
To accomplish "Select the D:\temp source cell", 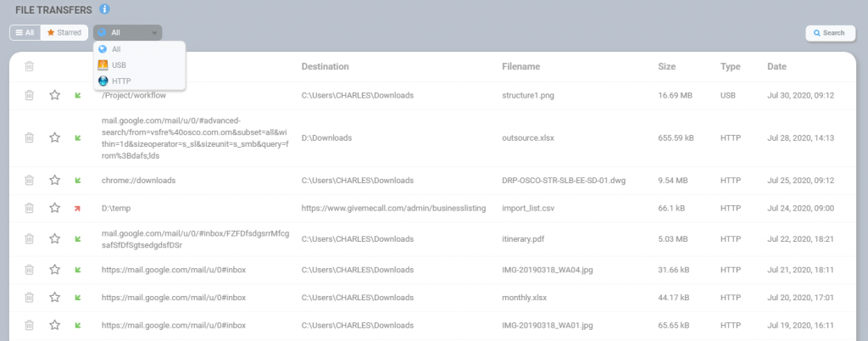I will point(116,208).
